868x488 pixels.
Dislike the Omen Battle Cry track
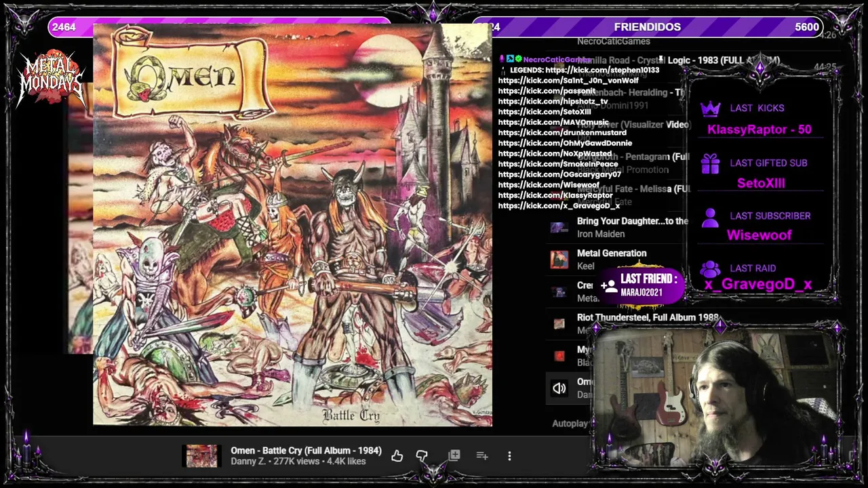422,456
